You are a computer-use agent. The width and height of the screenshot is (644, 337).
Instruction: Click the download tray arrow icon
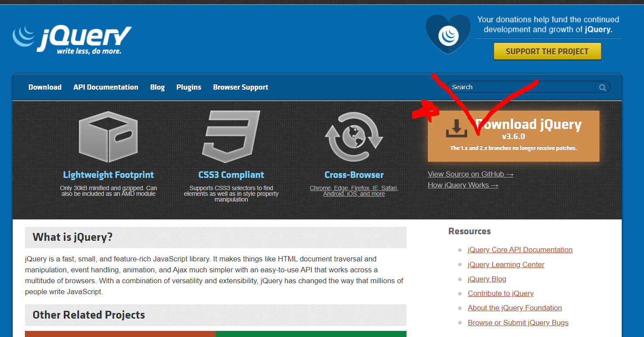point(456,129)
